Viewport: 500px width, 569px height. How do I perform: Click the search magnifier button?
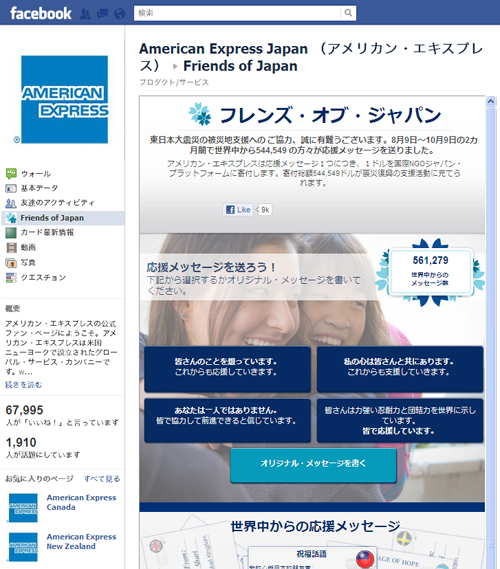(x=348, y=13)
